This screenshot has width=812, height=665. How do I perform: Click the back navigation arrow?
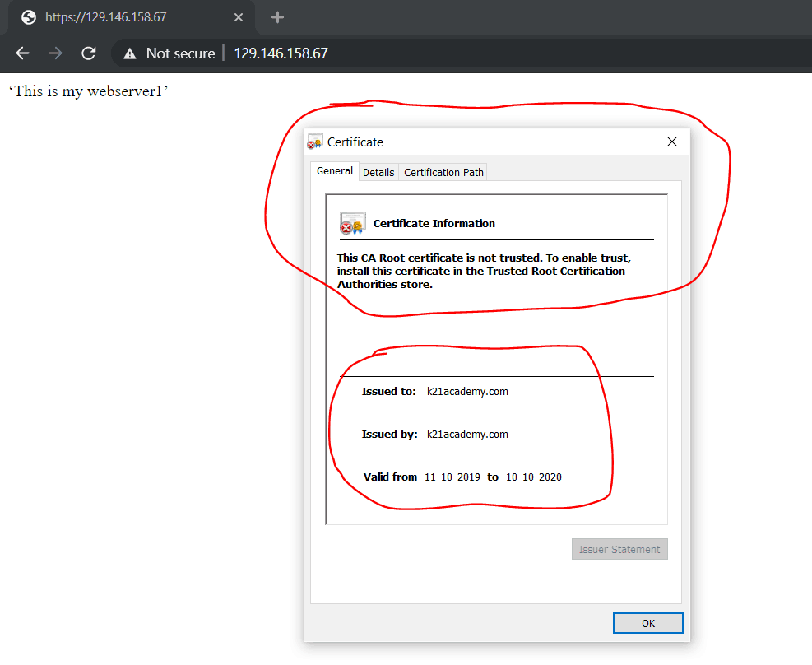pos(21,53)
